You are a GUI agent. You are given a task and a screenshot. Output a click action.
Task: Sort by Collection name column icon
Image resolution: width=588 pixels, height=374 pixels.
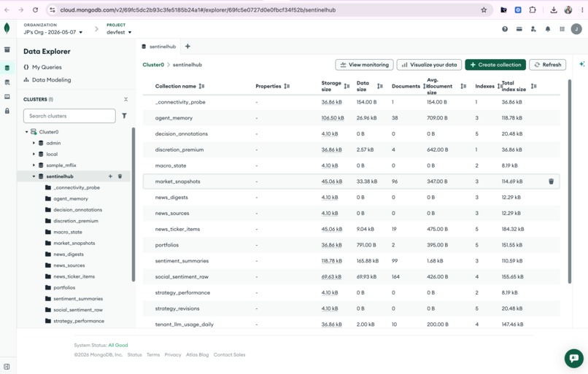pyautogui.click(x=202, y=86)
